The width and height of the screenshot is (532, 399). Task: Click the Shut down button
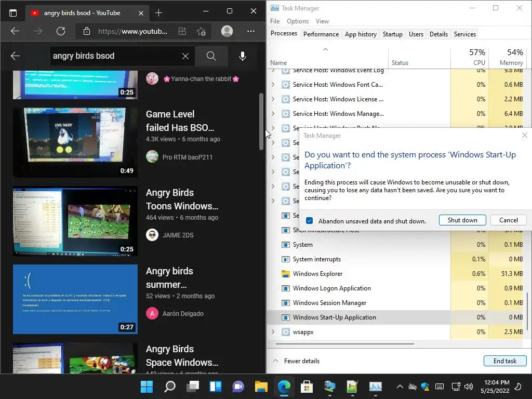click(x=462, y=220)
